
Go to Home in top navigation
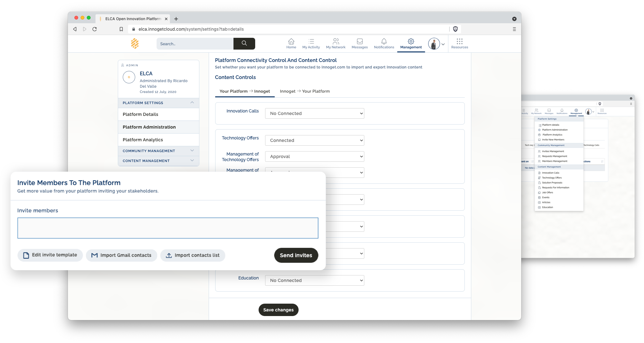click(x=291, y=44)
